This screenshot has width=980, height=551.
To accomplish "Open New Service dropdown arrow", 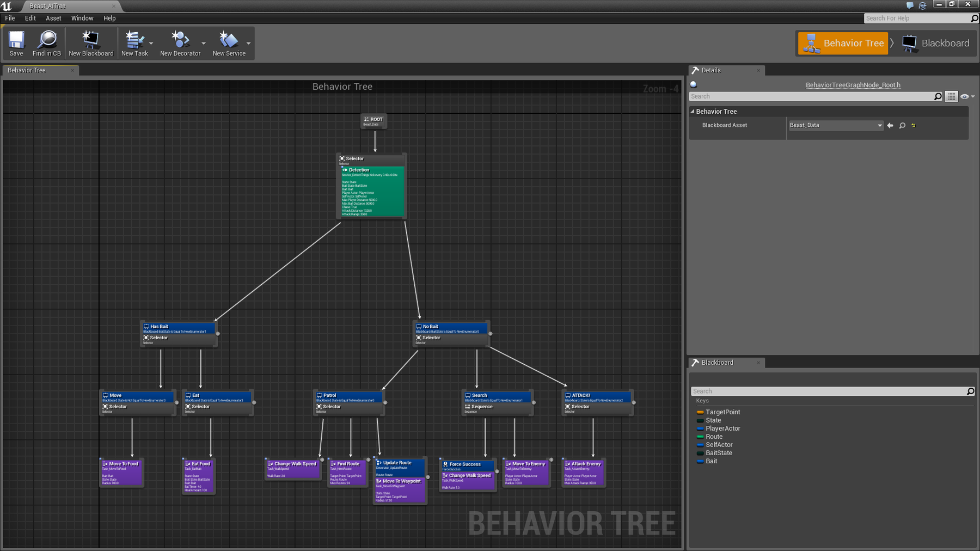I will click(x=249, y=44).
